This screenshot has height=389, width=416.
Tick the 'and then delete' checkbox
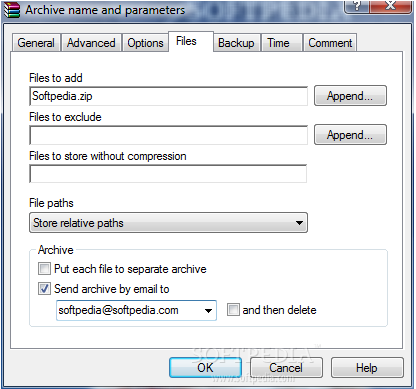point(233,310)
